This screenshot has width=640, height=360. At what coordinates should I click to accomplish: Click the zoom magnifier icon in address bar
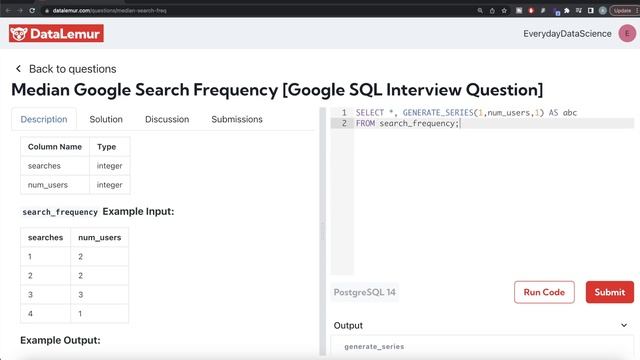pyautogui.click(x=480, y=11)
